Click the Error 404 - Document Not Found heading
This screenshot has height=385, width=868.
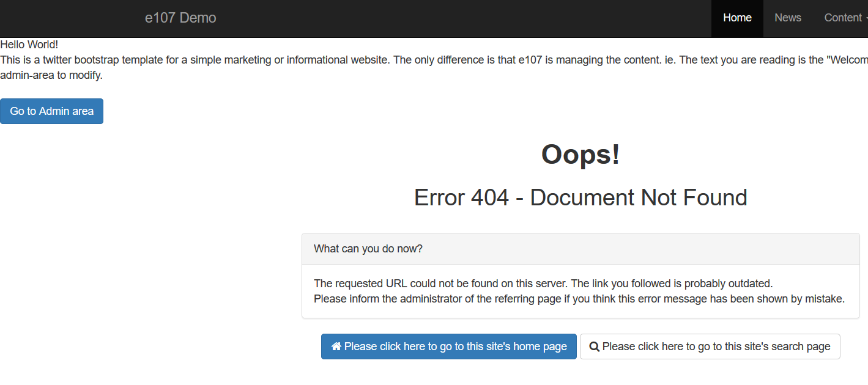[581, 197]
